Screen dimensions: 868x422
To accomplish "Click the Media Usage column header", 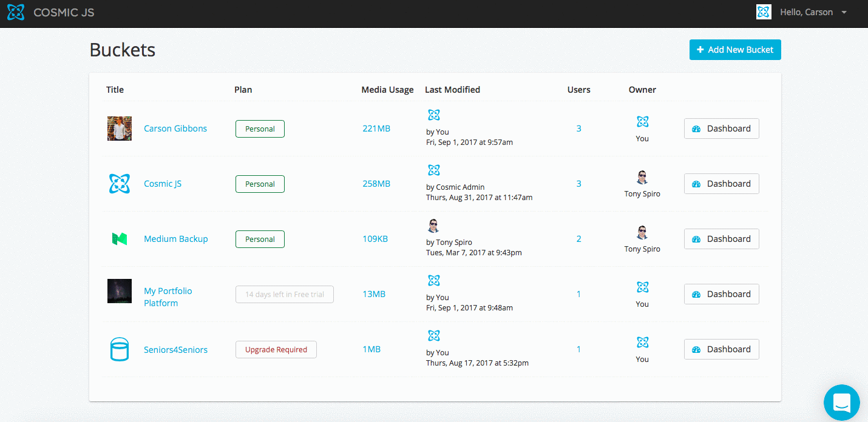I will coord(387,90).
